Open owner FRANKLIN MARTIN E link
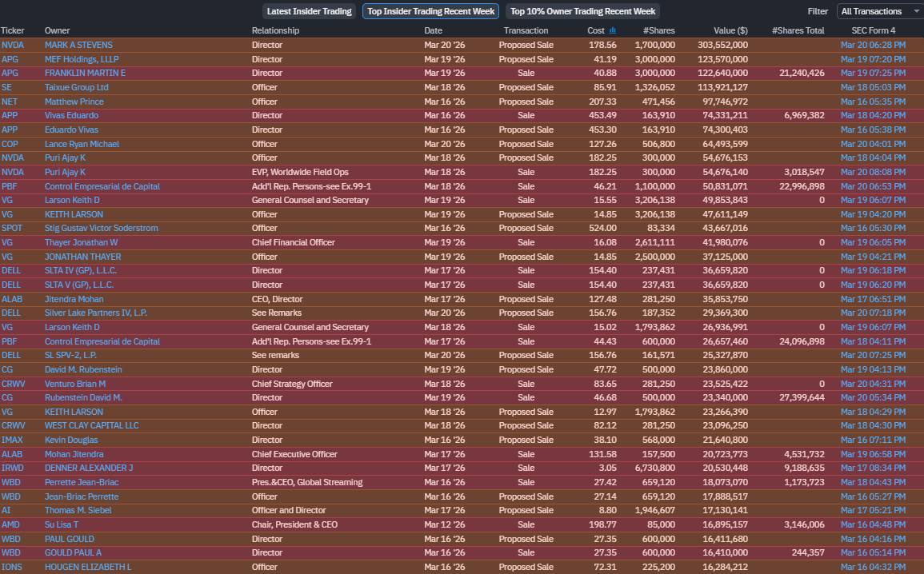 (x=85, y=73)
